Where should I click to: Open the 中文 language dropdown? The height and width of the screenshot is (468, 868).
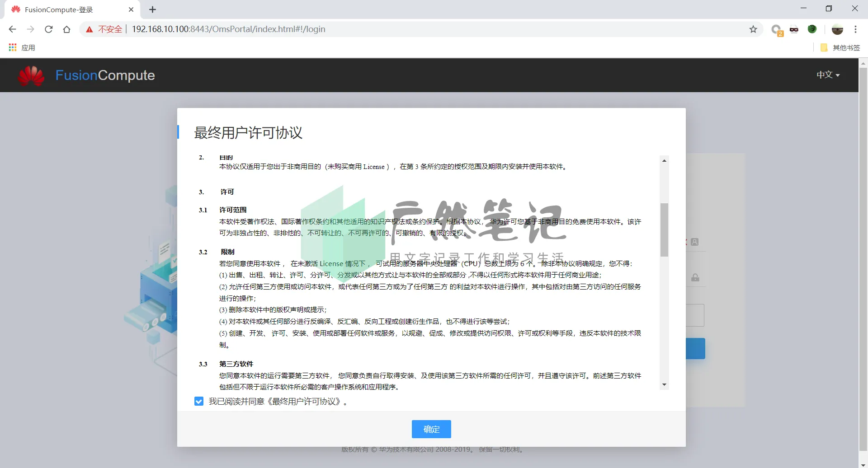click(x=828, y=75)
